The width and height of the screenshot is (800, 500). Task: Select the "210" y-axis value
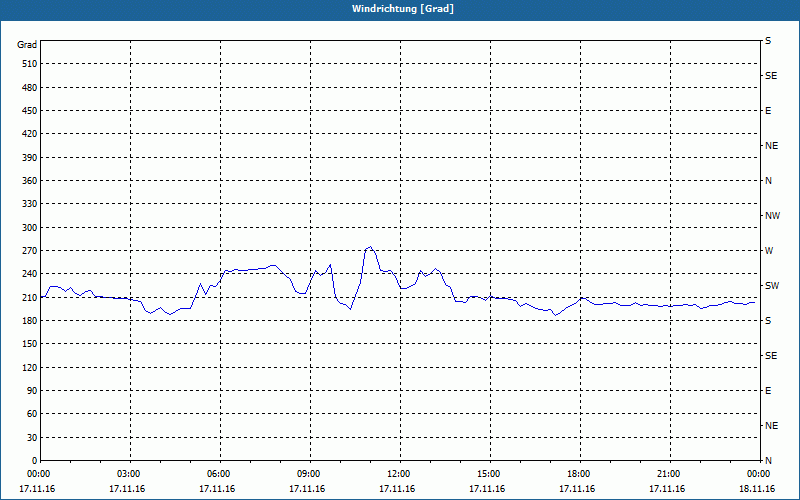click(29, 297)
